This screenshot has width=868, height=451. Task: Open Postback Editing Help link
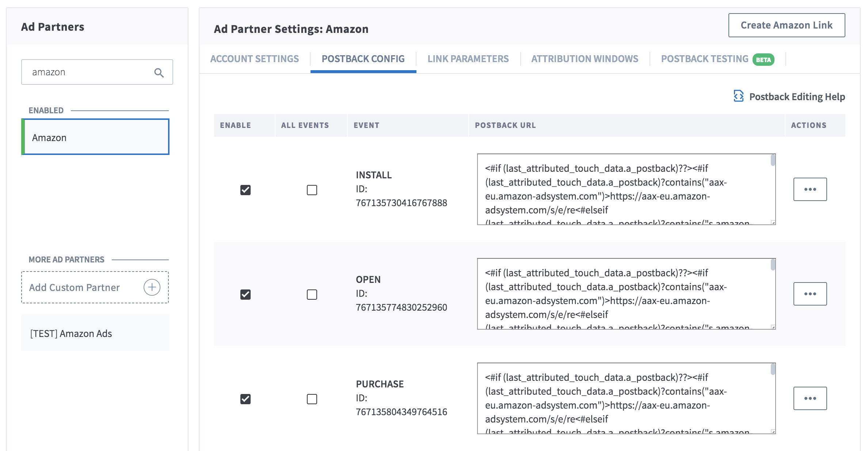[797, 96]
